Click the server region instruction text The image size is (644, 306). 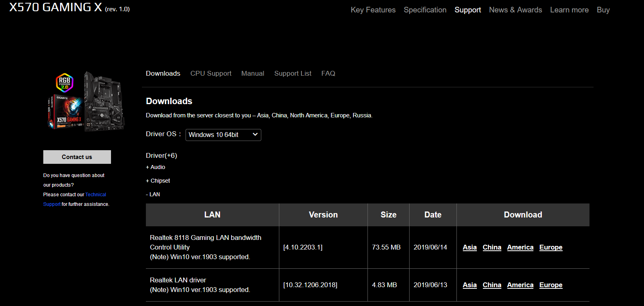point(259,115)
